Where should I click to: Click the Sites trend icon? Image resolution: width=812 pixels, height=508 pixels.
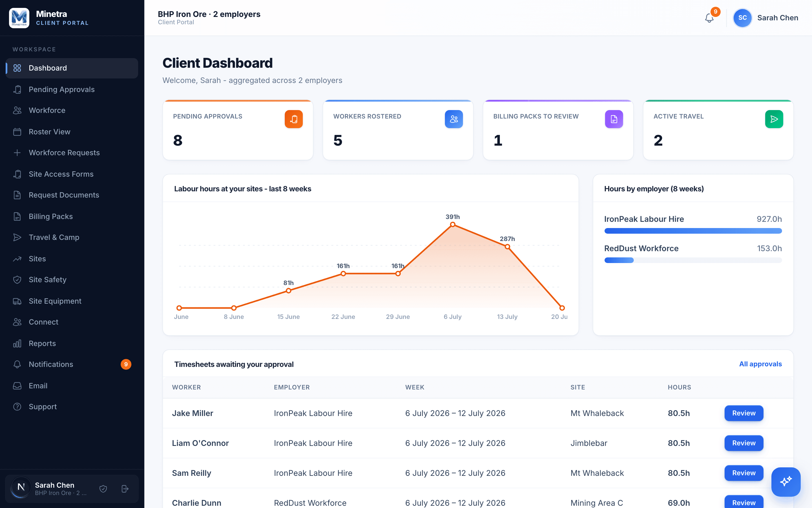tap(17, 259)
